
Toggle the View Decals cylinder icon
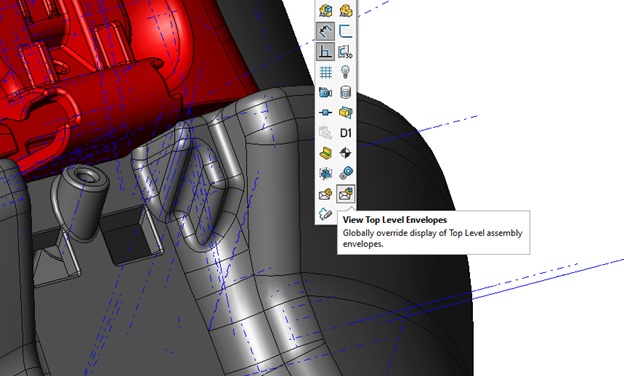click(x=345, y=92)
